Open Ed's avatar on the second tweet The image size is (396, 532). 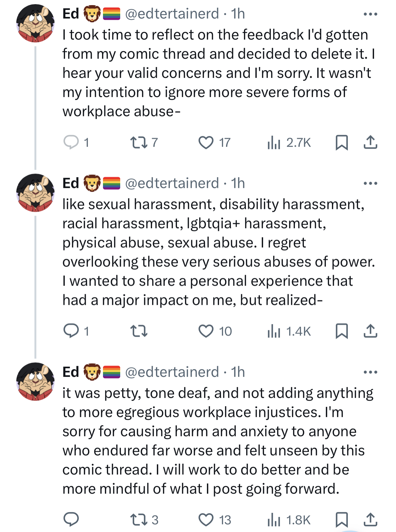click(35, 193)
